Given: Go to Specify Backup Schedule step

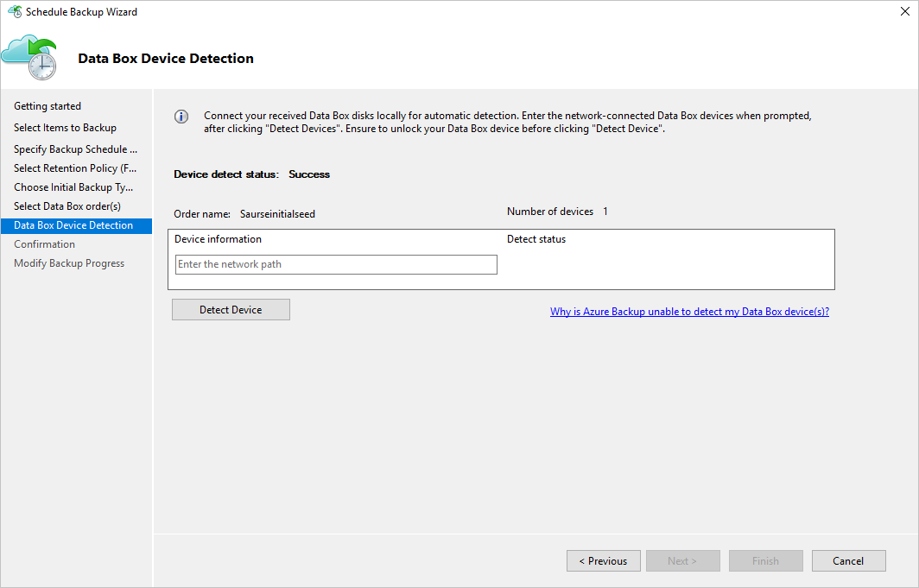Looking at the screenshot, I should (75, 149).
